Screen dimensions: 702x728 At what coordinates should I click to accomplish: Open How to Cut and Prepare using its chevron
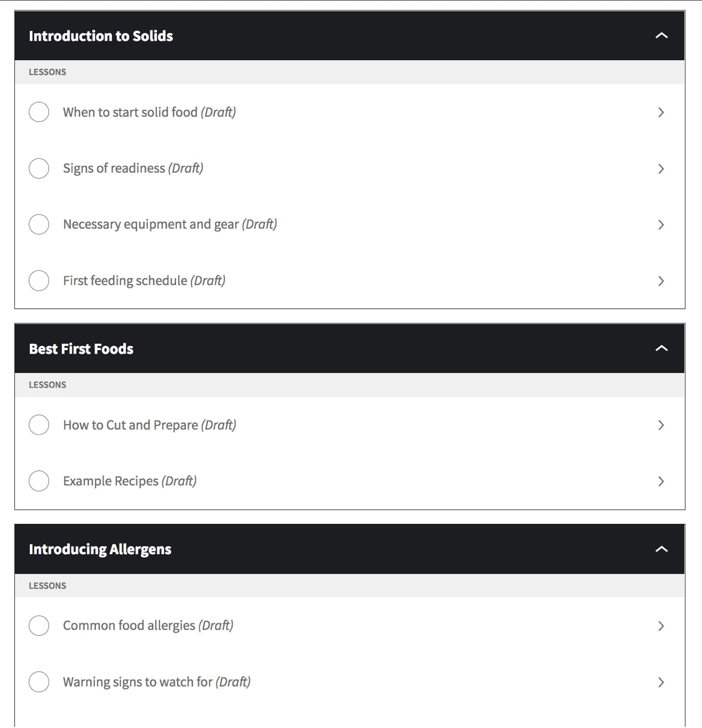click(661, 425)
